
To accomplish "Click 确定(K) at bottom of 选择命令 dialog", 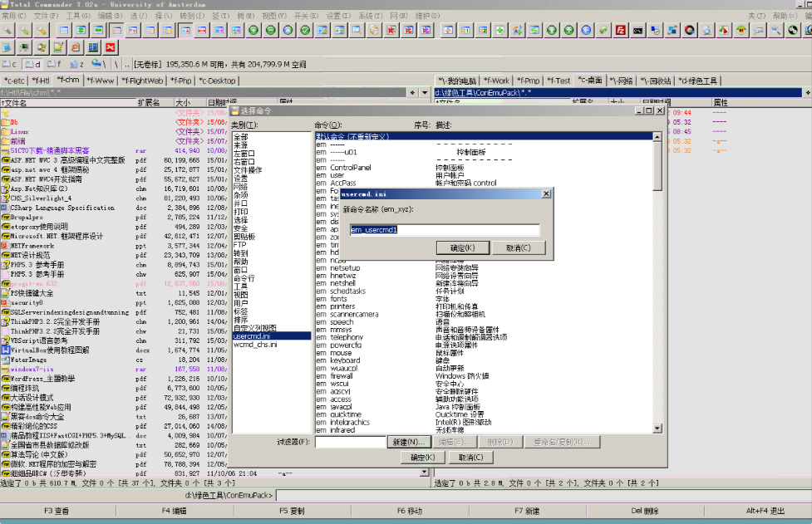I will pyautogui.click(x=422, y=458).
